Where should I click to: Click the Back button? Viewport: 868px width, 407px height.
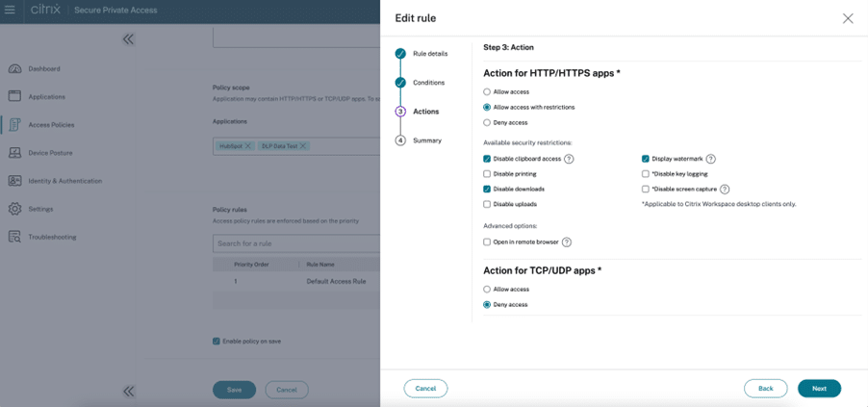point(766,389)
